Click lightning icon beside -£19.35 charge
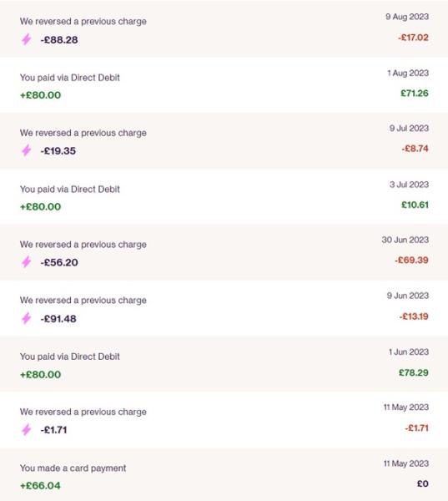This screenshot has width=448, height=501. [26, 150]
